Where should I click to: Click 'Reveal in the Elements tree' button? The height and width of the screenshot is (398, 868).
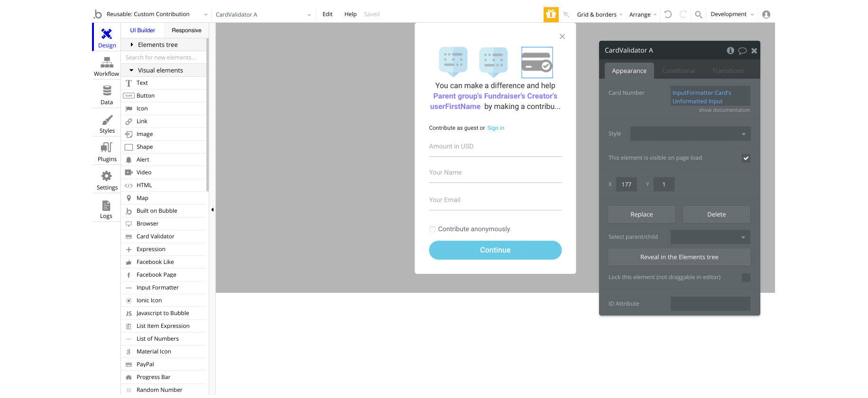pyautogui.click(x=679, y=257)
